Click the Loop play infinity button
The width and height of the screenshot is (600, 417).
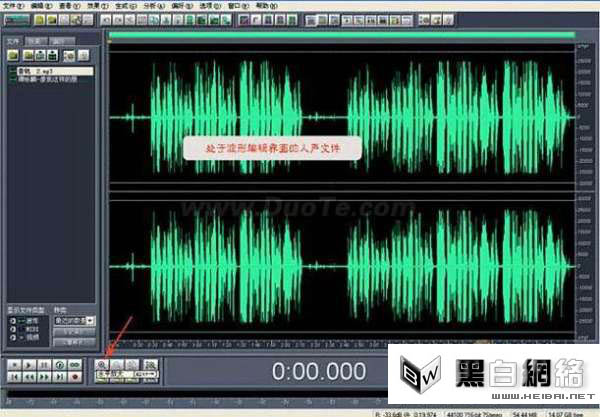75,365
